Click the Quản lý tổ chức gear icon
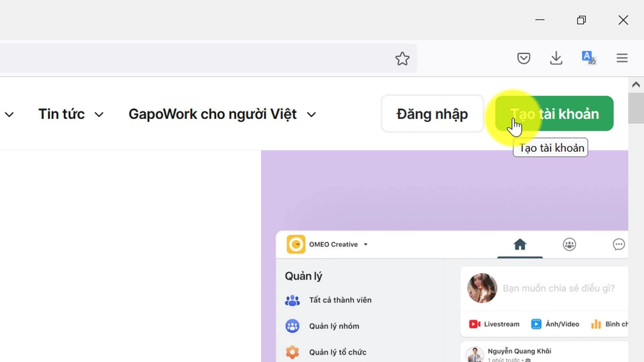The width and height of the screenshot is (644, 362). [x=292, y=352]
